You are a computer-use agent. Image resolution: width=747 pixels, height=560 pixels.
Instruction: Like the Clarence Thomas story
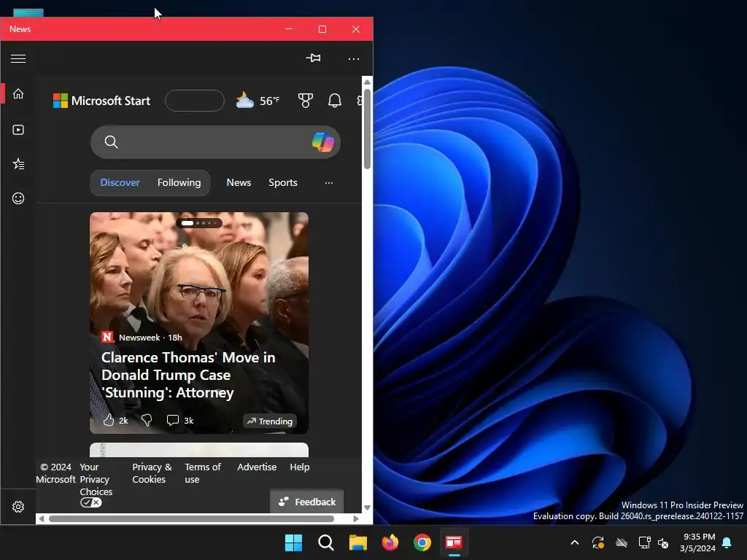(x=109, y=420)
